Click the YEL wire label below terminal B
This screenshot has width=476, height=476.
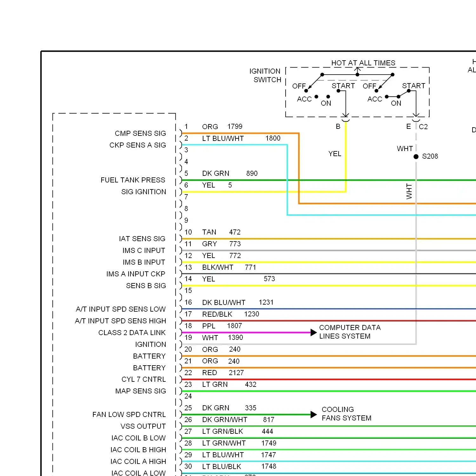pyautogui.click(x=335, y=154)
